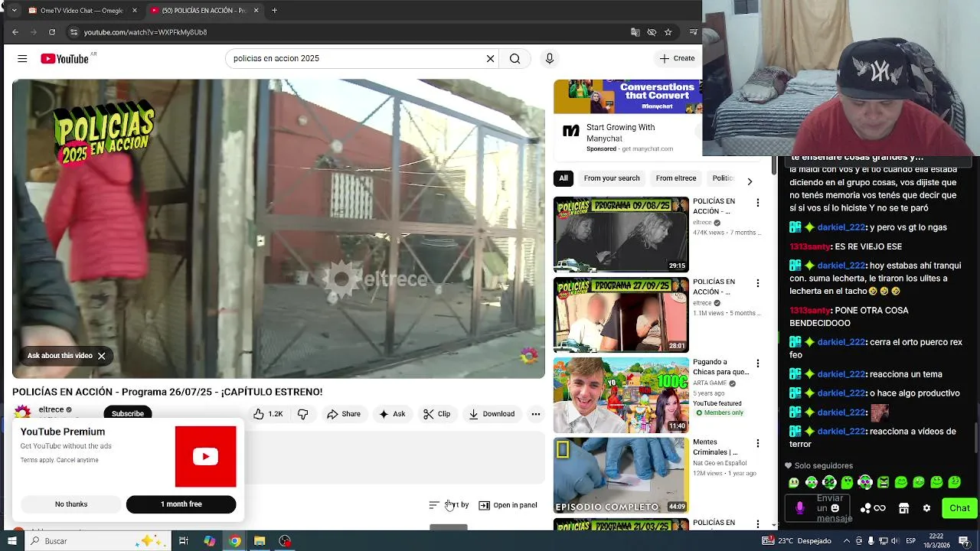
Task: Select the From eltrece chip
Action: click(x=676, y=178)
